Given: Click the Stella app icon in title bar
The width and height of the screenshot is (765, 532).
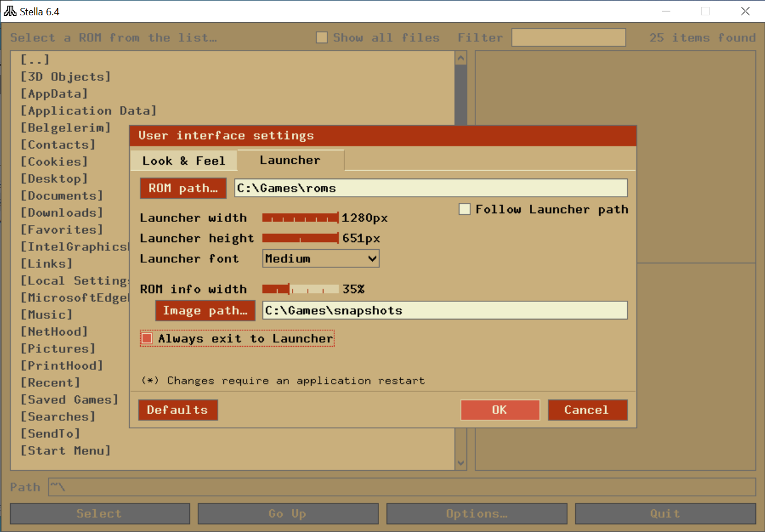Looking at the screenshot, I should 10,11.
